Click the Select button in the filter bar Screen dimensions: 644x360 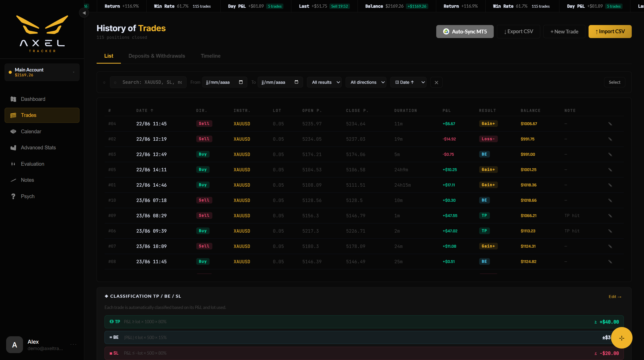click(614, 82)
